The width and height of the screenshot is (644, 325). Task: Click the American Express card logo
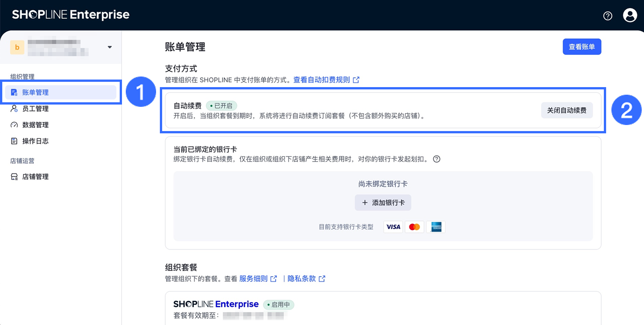point(436,227)
